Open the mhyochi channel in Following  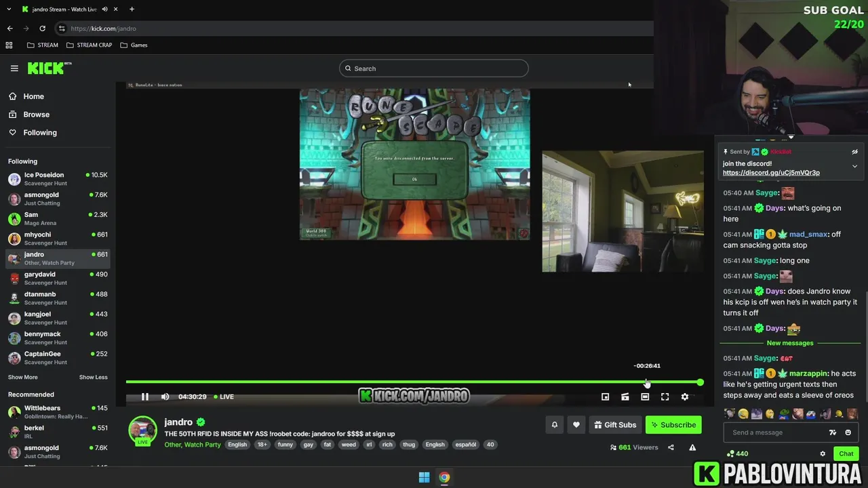pos(58,239)
